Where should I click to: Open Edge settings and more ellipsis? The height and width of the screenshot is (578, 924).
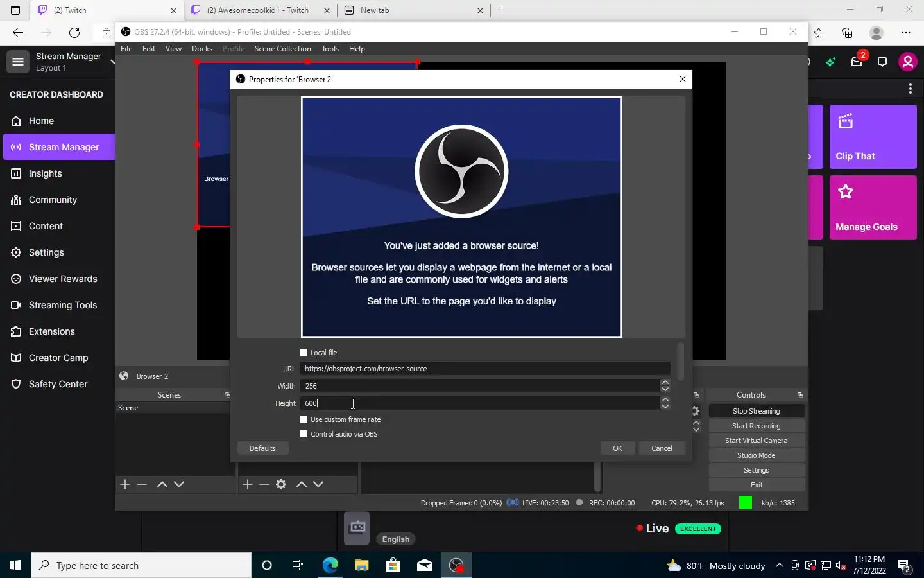pos(906,32)
